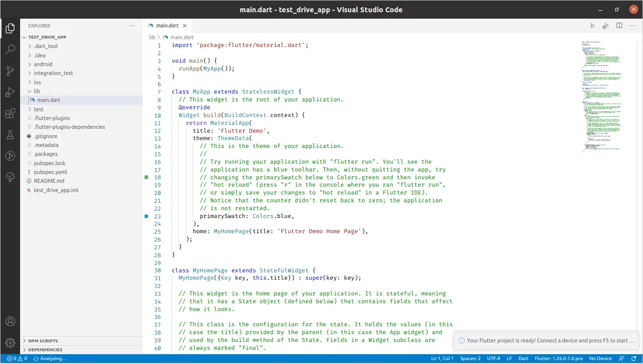Viewport: 643px width, 364px height.
Task: Expand the integration_test folder
Action: coord(30,73)
